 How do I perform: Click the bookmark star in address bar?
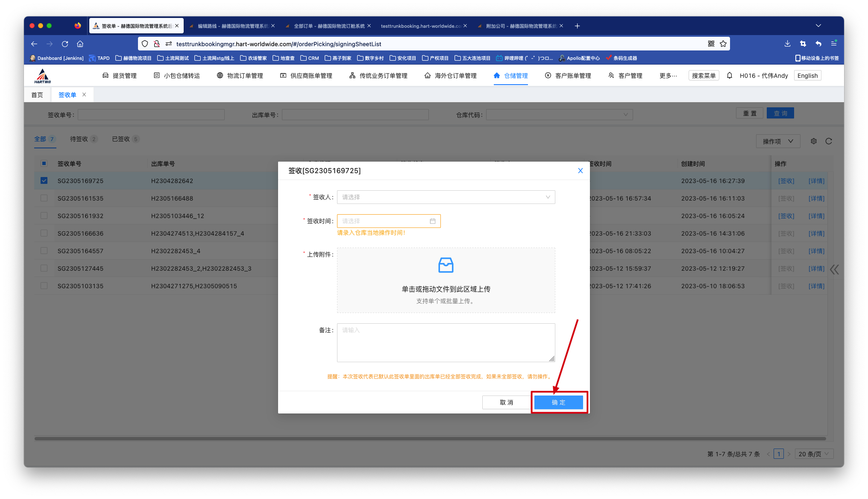(723, 44)
